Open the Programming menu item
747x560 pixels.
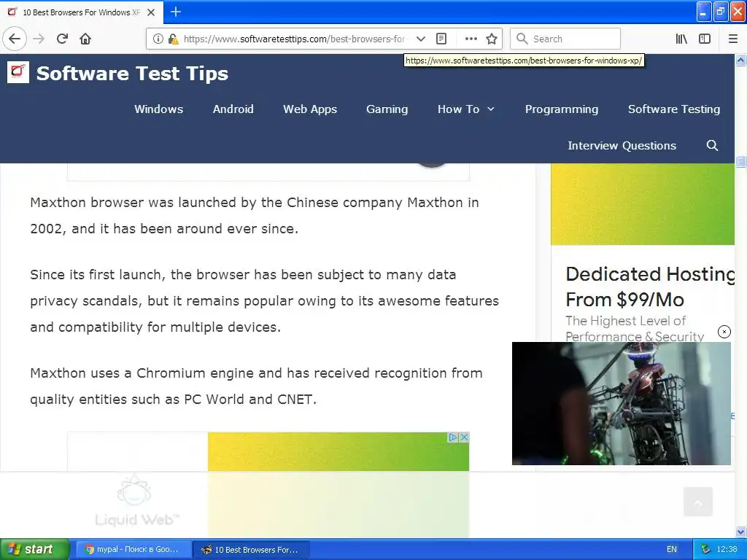click(x=562, y=109)
